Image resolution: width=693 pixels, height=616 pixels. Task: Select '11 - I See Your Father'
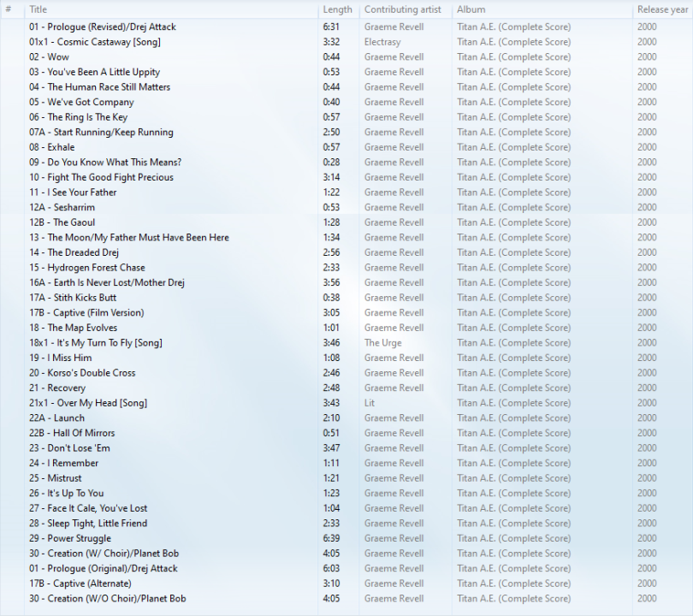[73, 192]
